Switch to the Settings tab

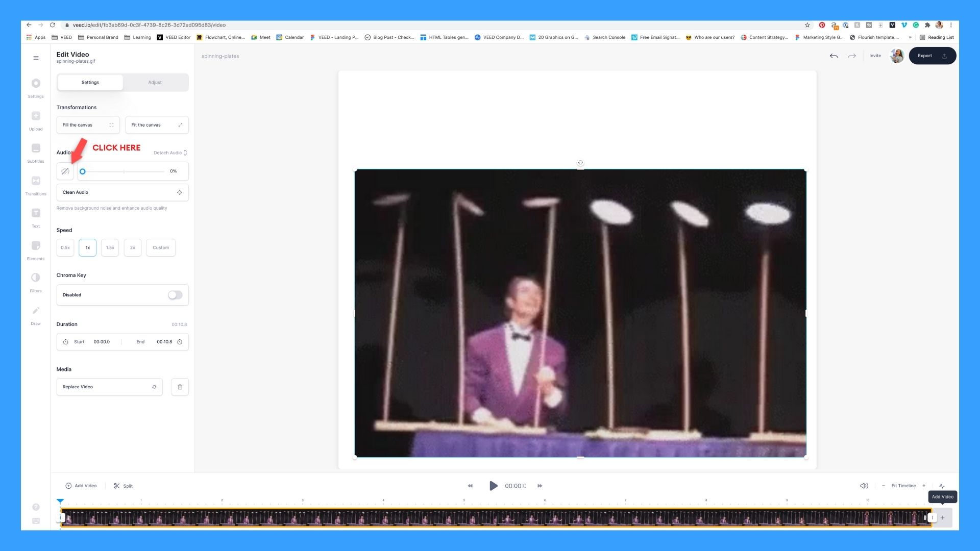click(x=90, y=82)
